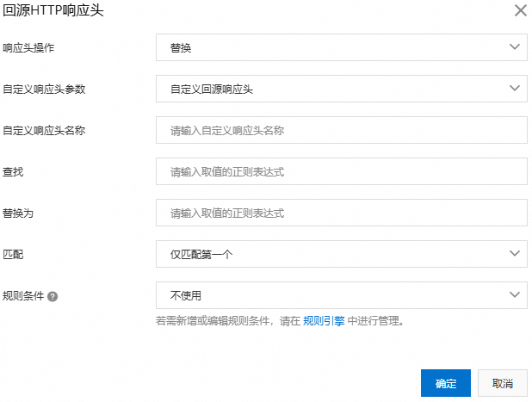
Task: Click the 规则条件 label text
Action: click(x=23, y=296)
